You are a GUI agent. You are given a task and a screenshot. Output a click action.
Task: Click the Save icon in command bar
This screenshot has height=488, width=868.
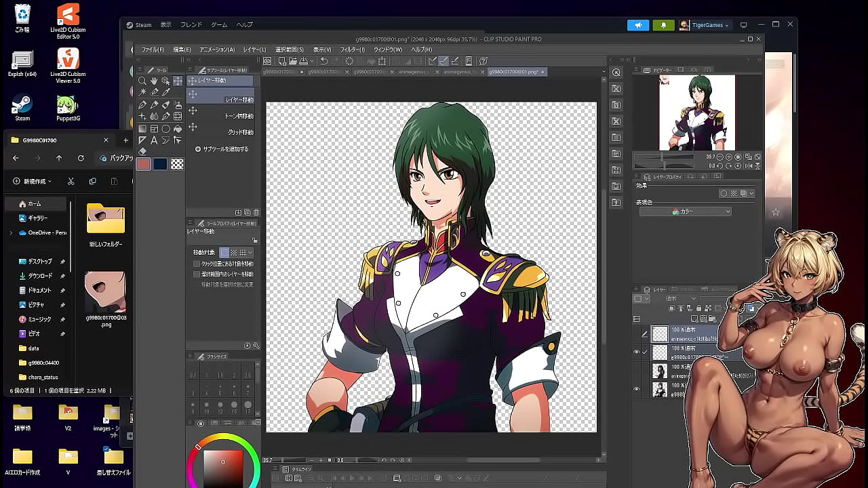coord(303,60)
